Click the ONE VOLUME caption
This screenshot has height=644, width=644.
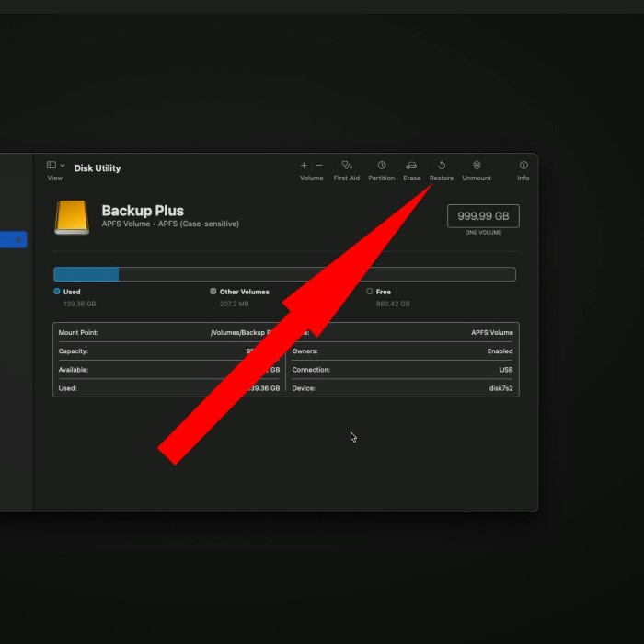[483, 233]
